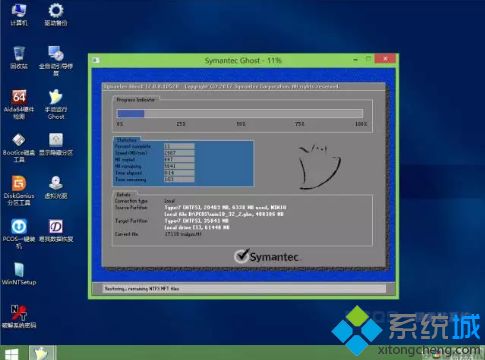
Task: Click the Symantec logo in Ghost window
Action: pyautogui.click(x=266, y=256)
